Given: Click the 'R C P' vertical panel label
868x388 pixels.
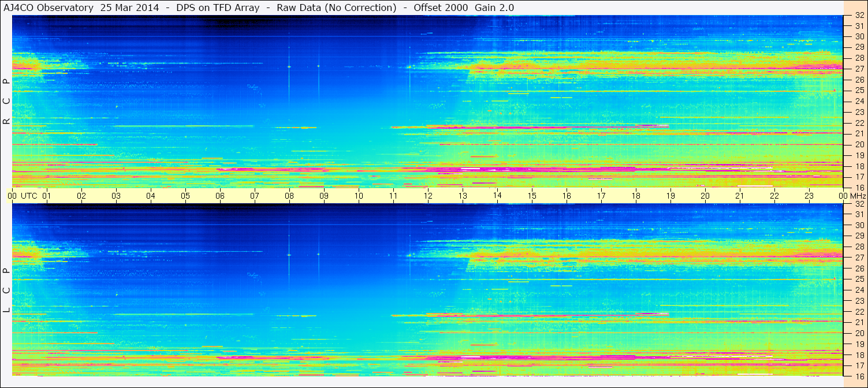Looking at the screenshot, I should tap(6, 102).
